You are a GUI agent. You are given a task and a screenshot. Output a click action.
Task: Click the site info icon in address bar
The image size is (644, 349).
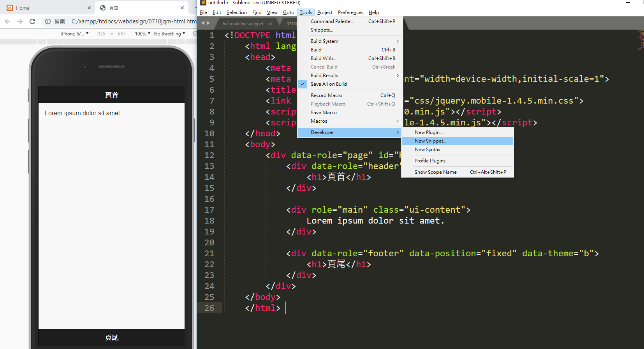click(48, 21)
